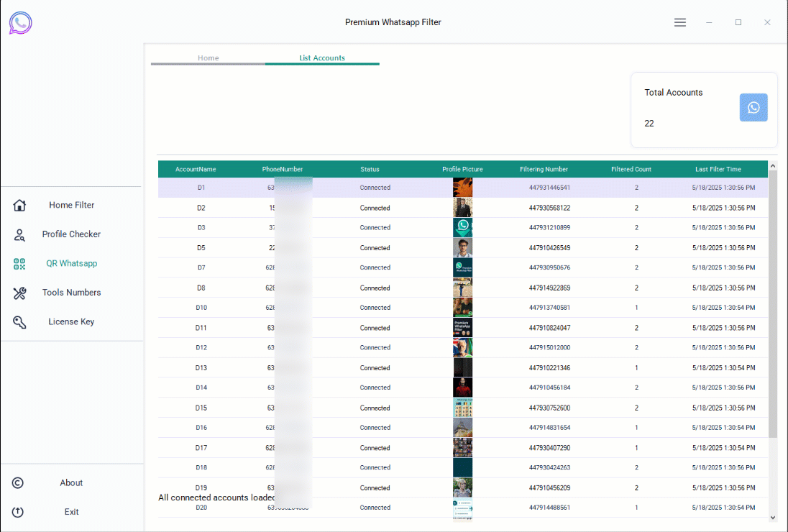Image resolution: width=788 pixels, height=532 pixels.
Task: Sort by the Filtering Number column header
Action: point(544,169)
